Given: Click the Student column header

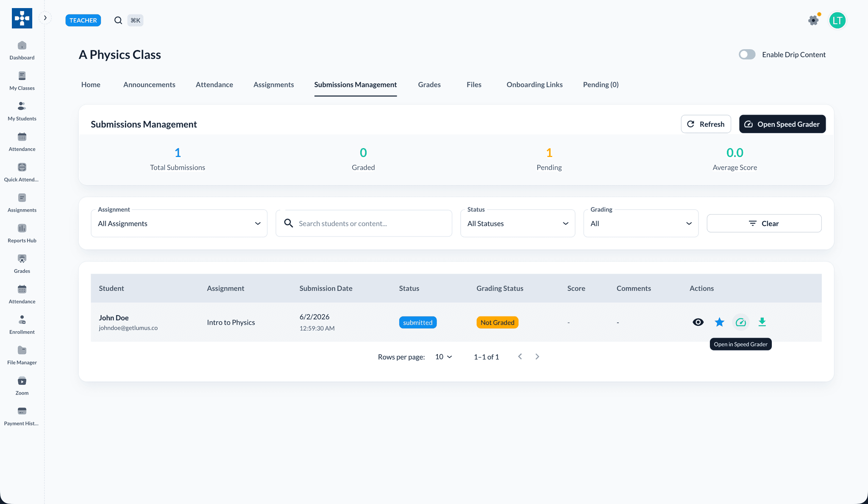Looking at the screenshot, I should (x=111, y=288).
